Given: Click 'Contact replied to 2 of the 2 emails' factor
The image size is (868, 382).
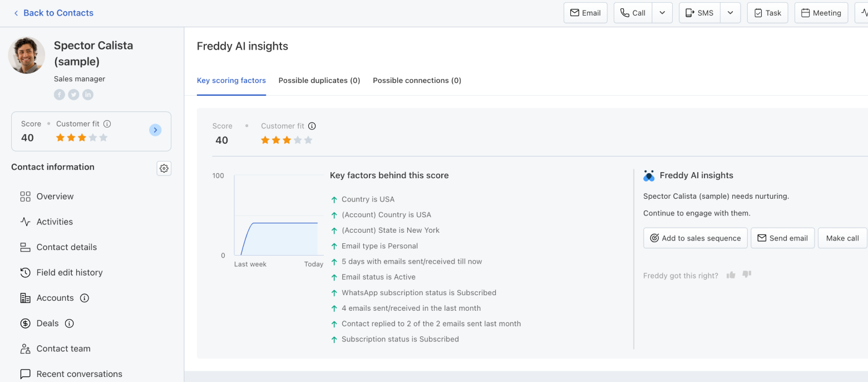Looking at the screenshot, I should [x=431, y=324].
